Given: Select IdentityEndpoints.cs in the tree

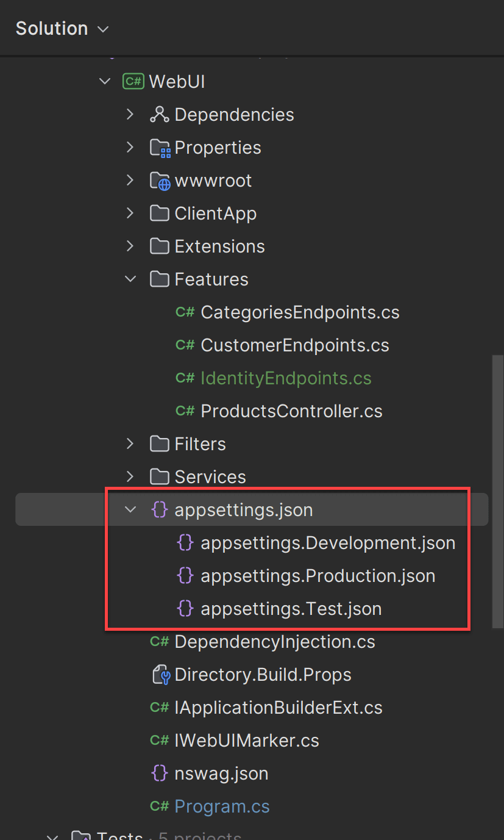Looking at the screenshot, I should pyautogui.click(x=286, y=378).
